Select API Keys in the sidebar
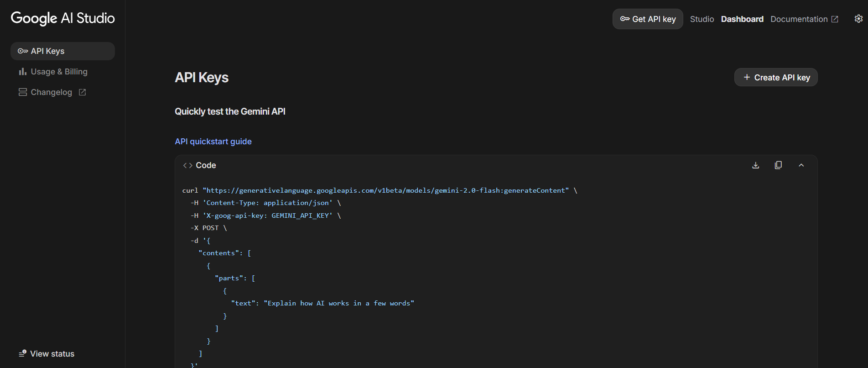 pos(62,51)
